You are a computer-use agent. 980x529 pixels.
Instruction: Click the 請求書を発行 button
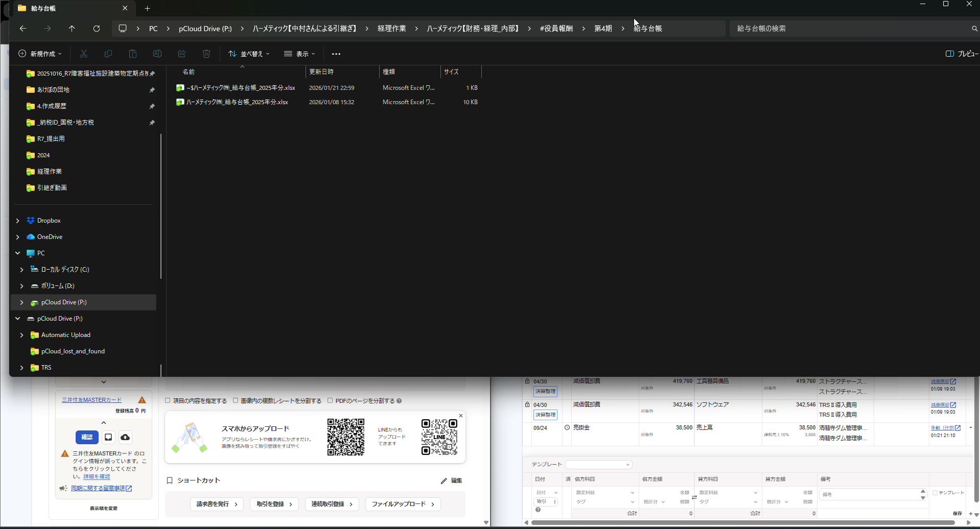(217, 504)
